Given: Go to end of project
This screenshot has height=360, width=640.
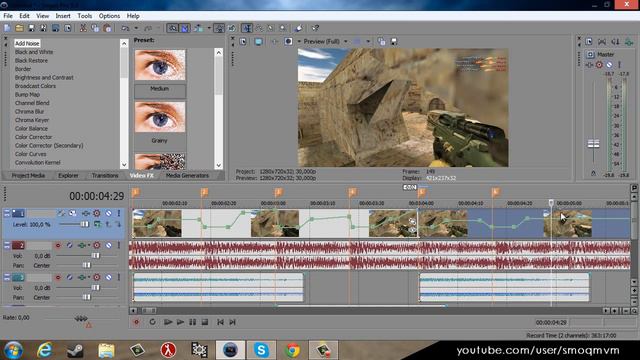Looking at the screenshot, I should tap(232, 322).
